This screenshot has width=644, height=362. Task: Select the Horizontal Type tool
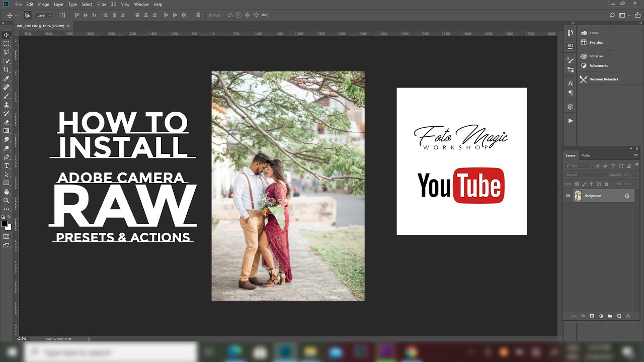tap(7, 165)
